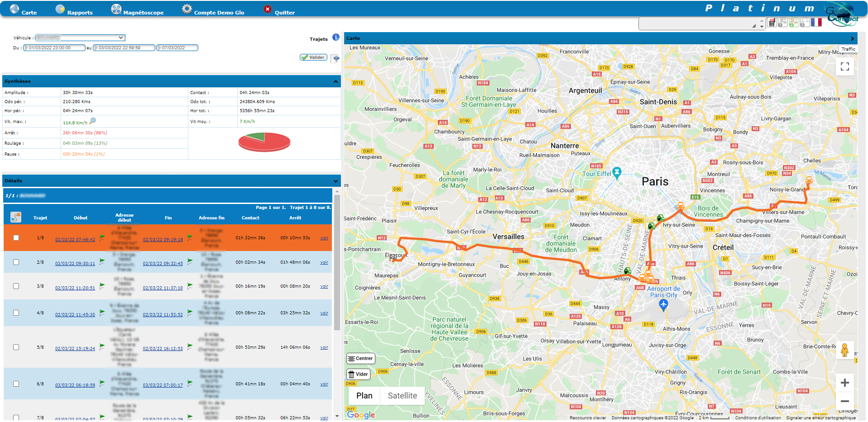Screen dimensions: 868x422
Task: Check the box for trajet 5/8
Action: pyautogui.click(x=16, y=347)
